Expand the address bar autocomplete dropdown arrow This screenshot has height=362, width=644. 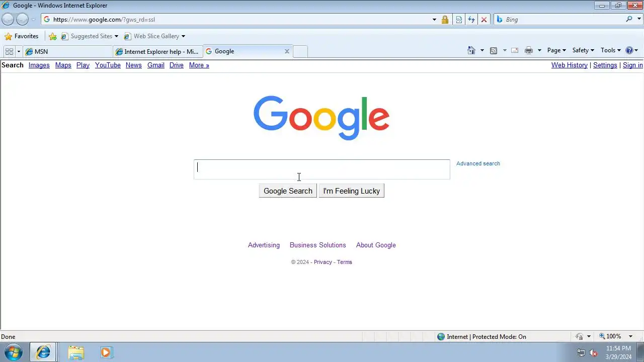[434, 20]
